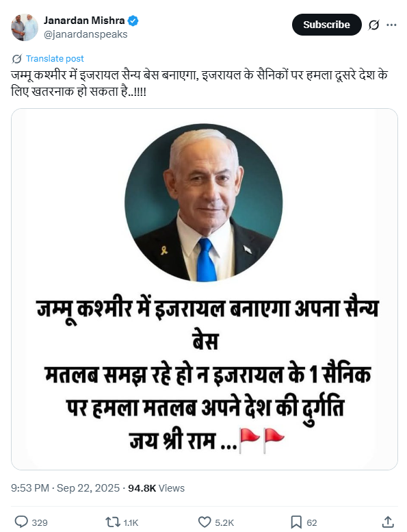Image resolution: width=407 pixels, height=532 pixels.
Task: Click the 9:53 PM Sep 22, 2025 timestamp
Action: (65, 488)
